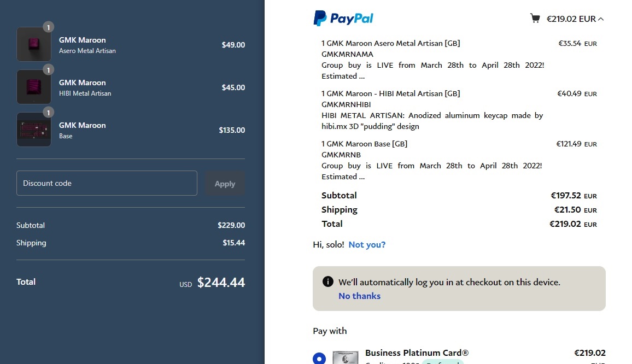Click quantity badge on HIBI Metal Artisan
632x364 pixels.
(x=48, y=70)
